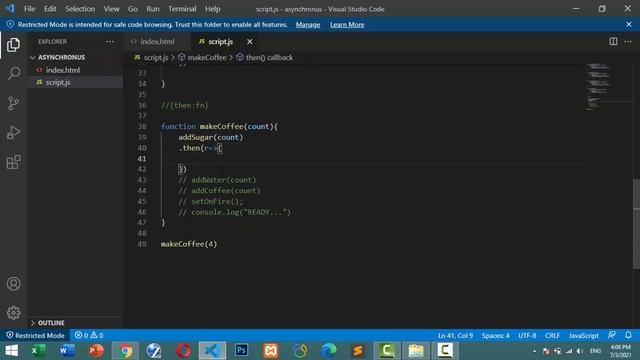Show hidden system tray icons

click(534, 351)
